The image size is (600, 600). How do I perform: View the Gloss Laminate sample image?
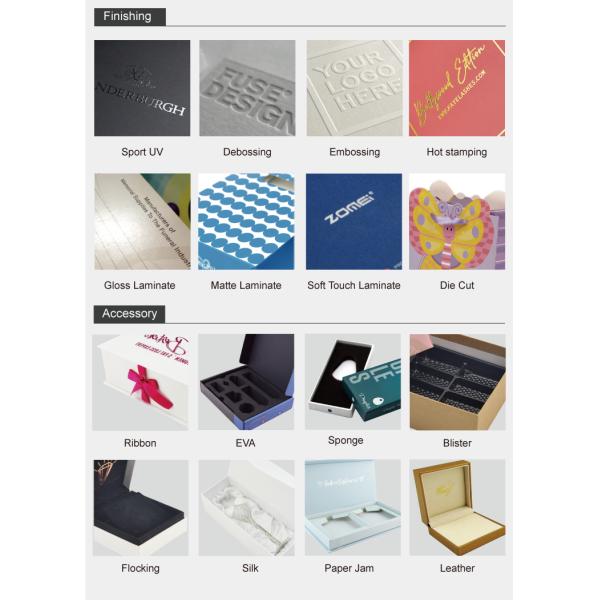(142, 222)
